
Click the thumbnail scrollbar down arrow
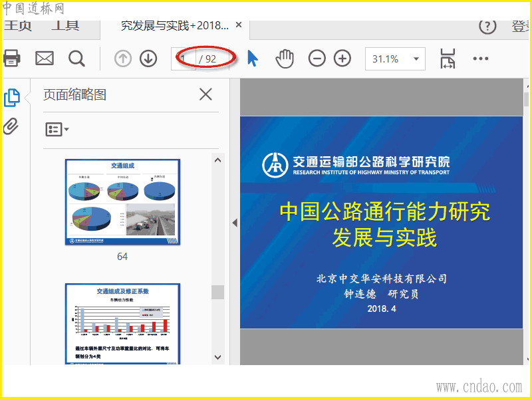point(218,357)
